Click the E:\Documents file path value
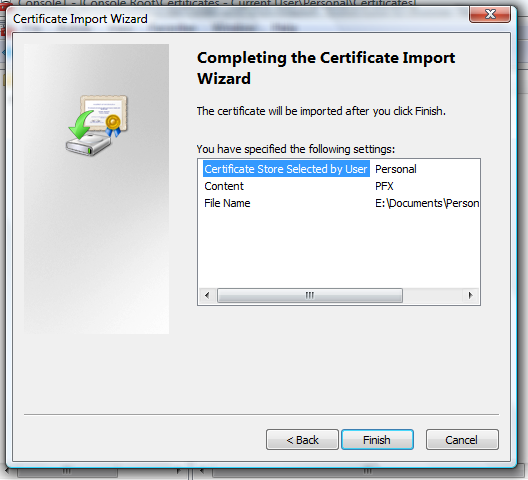Viewport: 528px width, 480px height. click(x=427, y=203)
